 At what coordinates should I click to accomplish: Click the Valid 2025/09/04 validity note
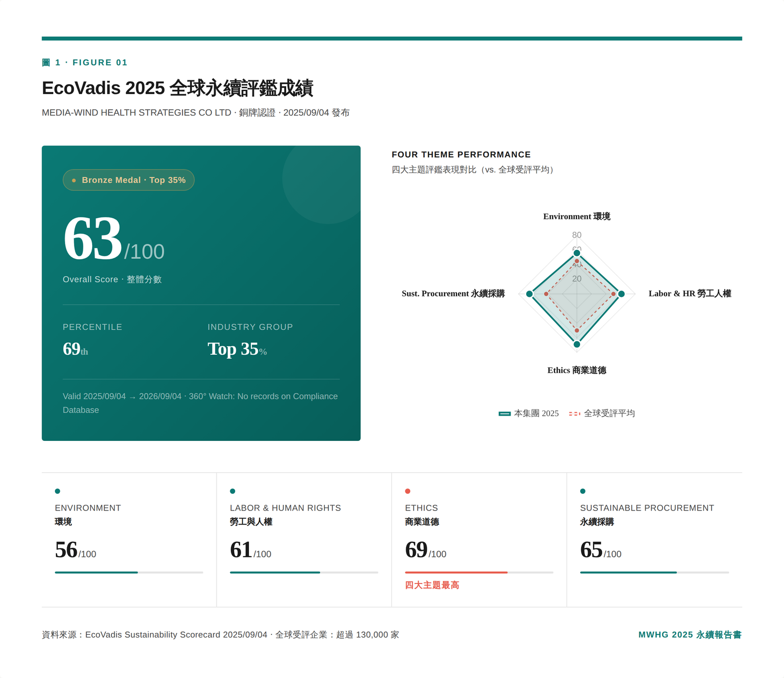200,403
